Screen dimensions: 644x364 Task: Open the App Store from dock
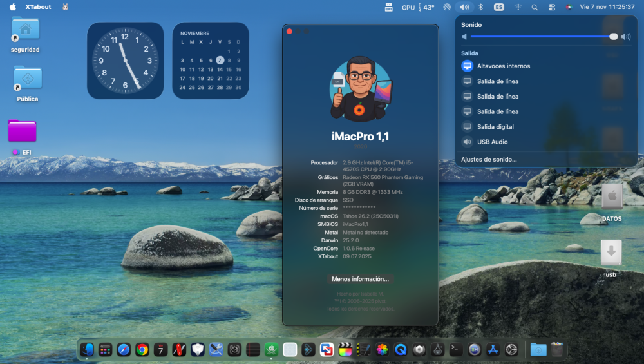click(x=493, y=350)
